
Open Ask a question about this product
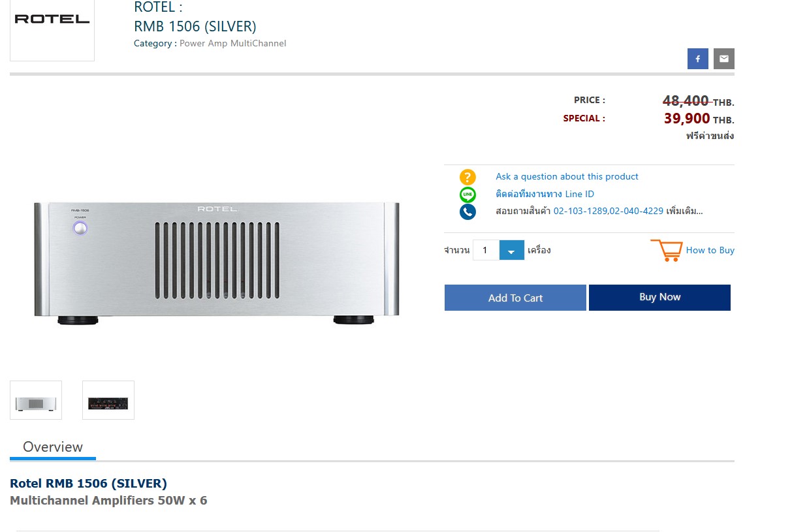567,176
